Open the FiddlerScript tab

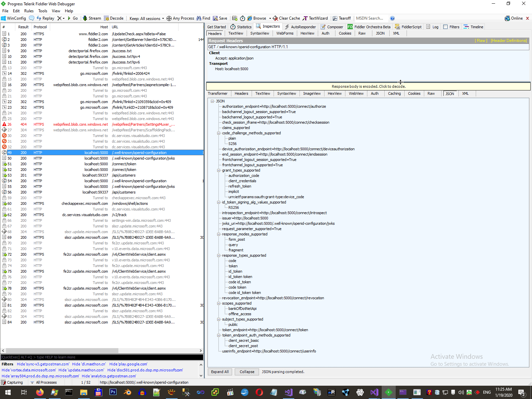point(408,27)
